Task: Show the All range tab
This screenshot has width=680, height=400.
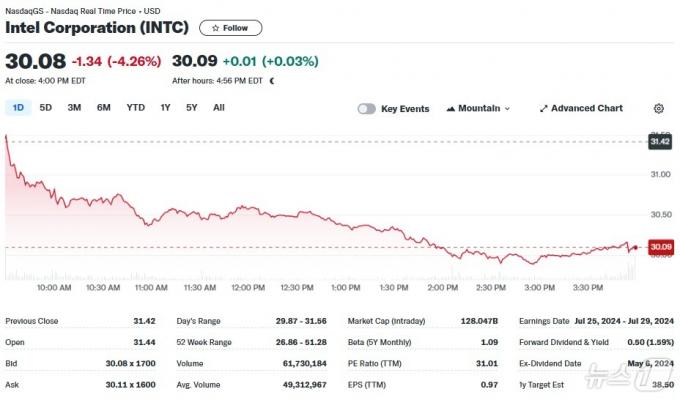Action: click(x=219, y=108)
